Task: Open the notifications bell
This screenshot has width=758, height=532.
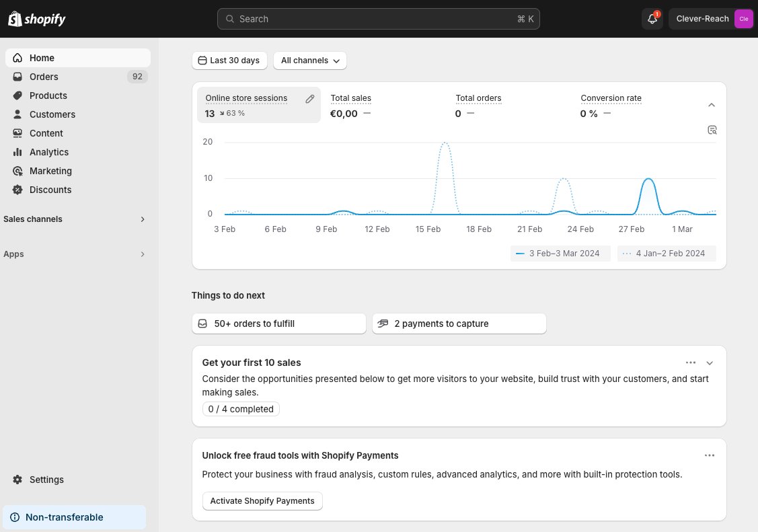Action: (x=652, y=19)
